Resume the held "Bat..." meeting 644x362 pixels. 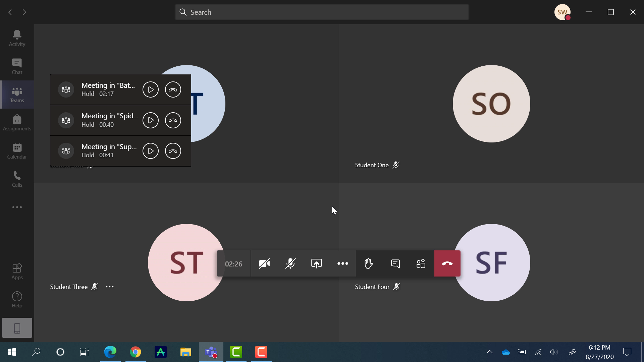(x=151, y=89)
